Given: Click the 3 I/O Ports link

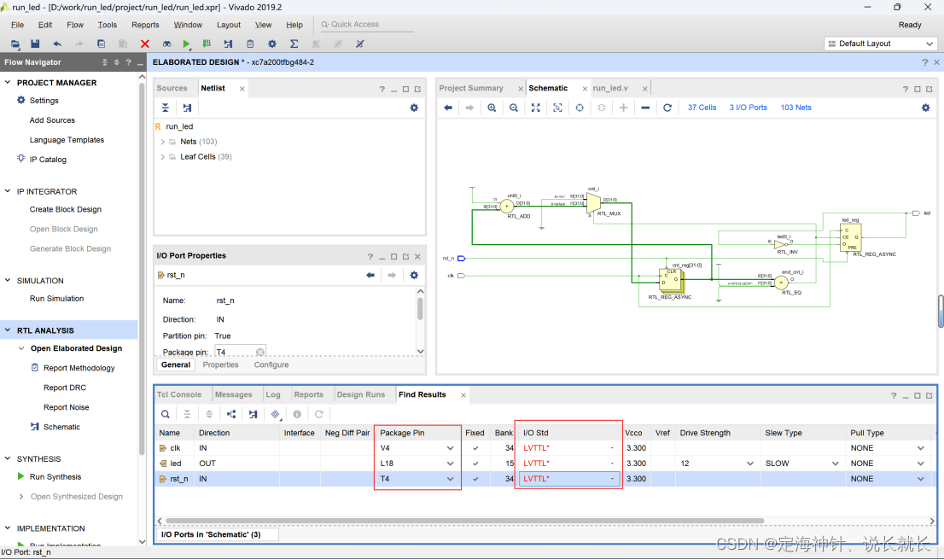Looking at the screenshot, I should click(x=749, y=108).
